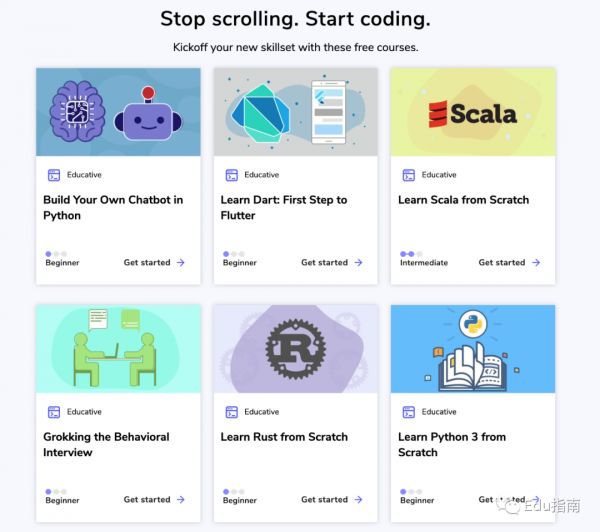Open Build Your Own Chatbot in Python

click(x=113, y=207)
